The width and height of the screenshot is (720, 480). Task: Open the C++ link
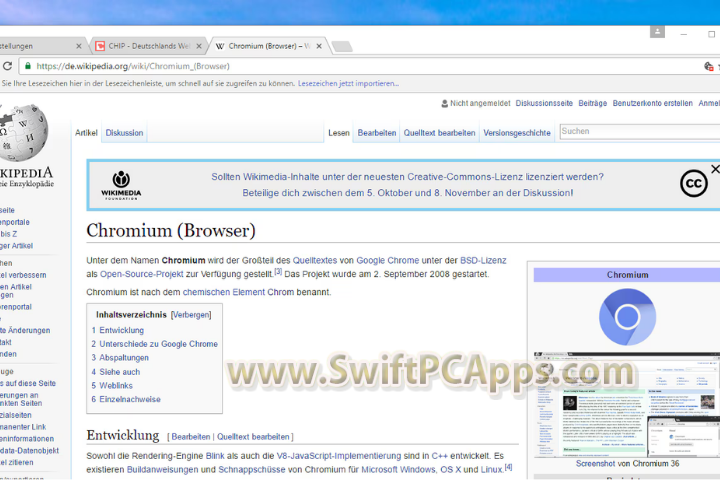[x=439, y=456]
